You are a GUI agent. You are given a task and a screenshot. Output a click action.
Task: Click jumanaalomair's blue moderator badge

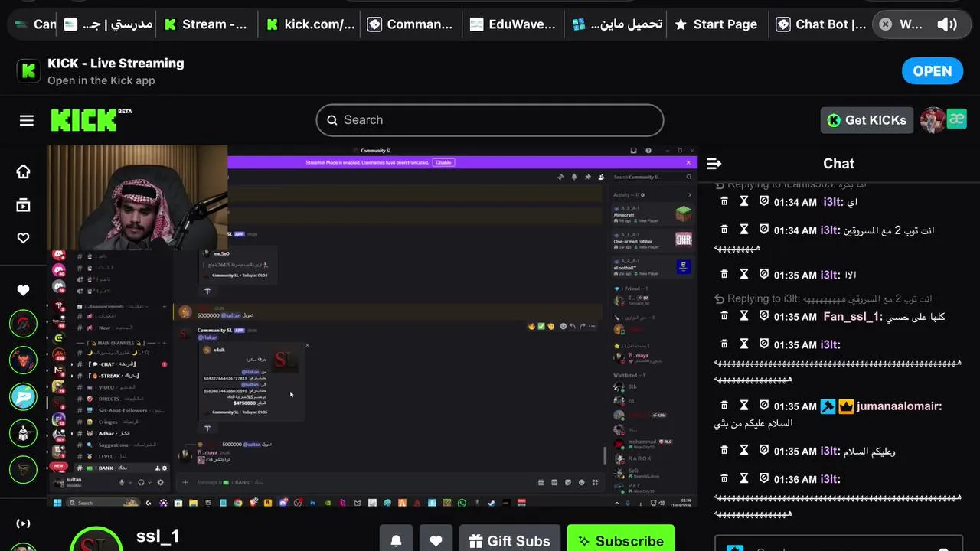coord(828,406)
